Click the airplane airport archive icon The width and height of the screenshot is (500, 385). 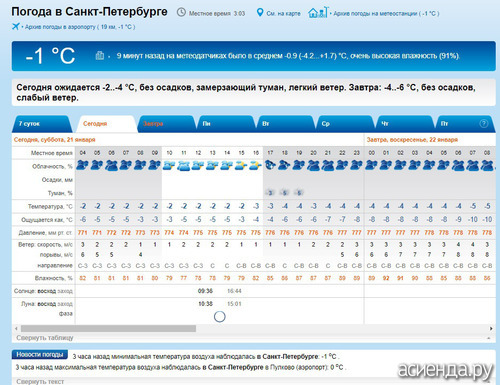(15, 26)
